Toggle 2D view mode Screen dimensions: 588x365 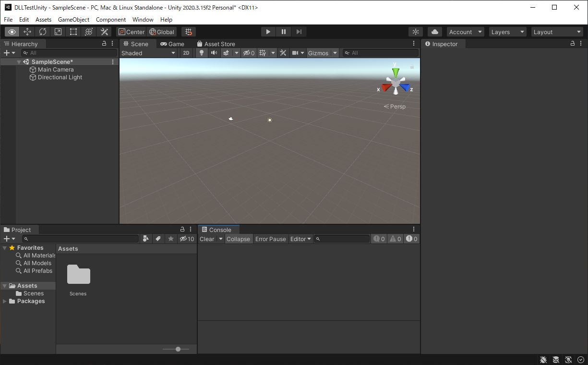186,53
